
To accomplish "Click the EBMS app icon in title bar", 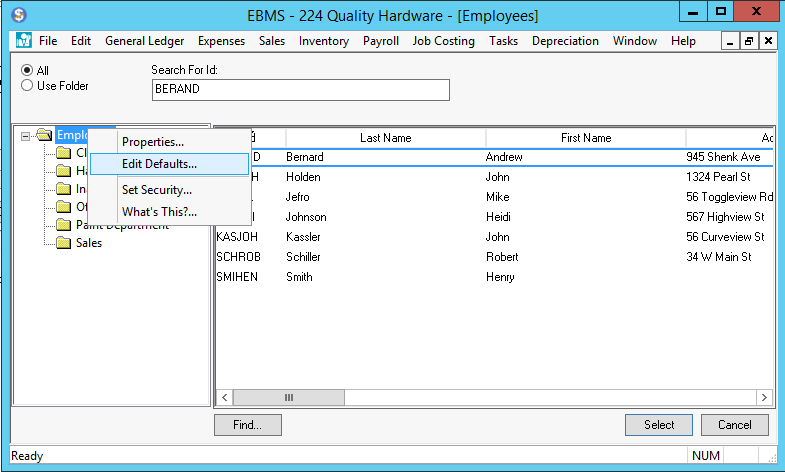I will pos(18,15).
